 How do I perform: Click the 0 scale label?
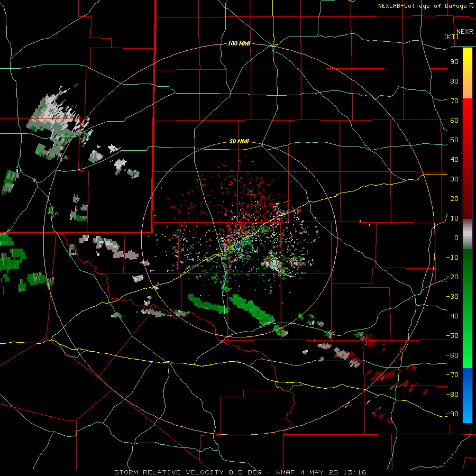tap(456, 237)
